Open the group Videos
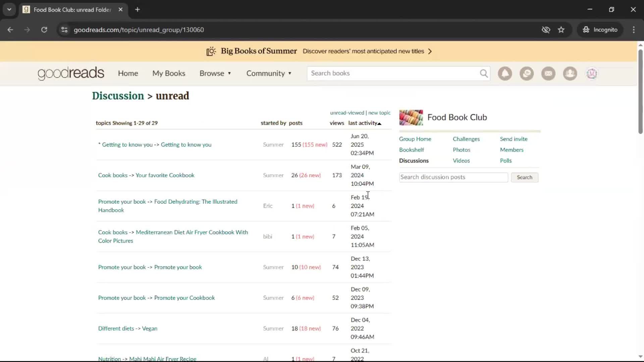644x362 pixels. point(461,161)
